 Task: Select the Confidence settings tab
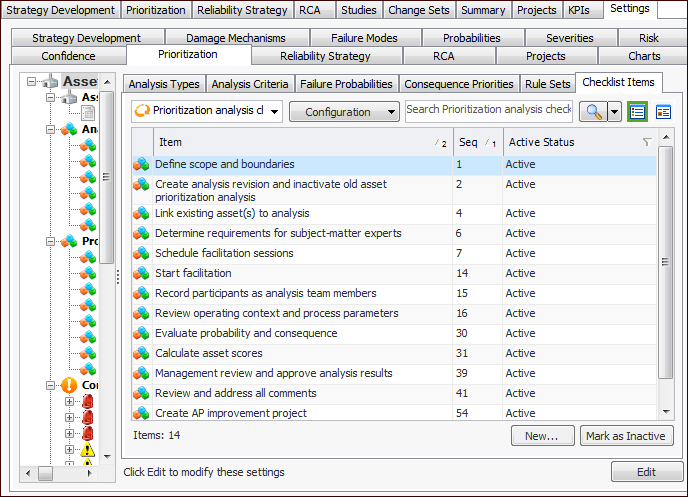tap(68, 56)
